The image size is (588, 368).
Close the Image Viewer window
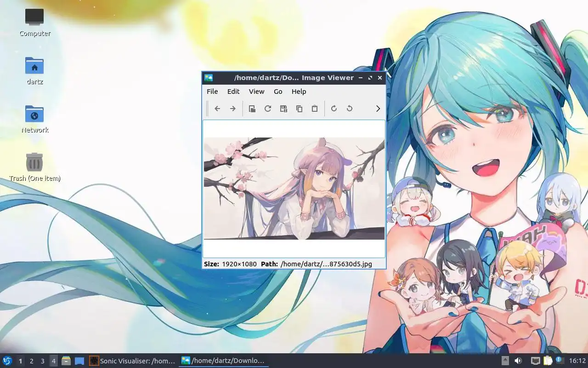(380, 78)
